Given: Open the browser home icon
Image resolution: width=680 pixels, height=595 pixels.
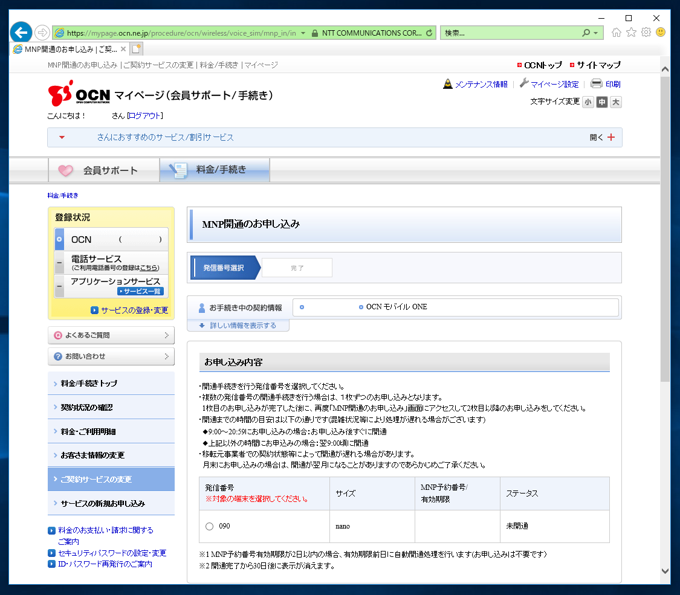Looking at the screenshot, I should click(616, 33).
